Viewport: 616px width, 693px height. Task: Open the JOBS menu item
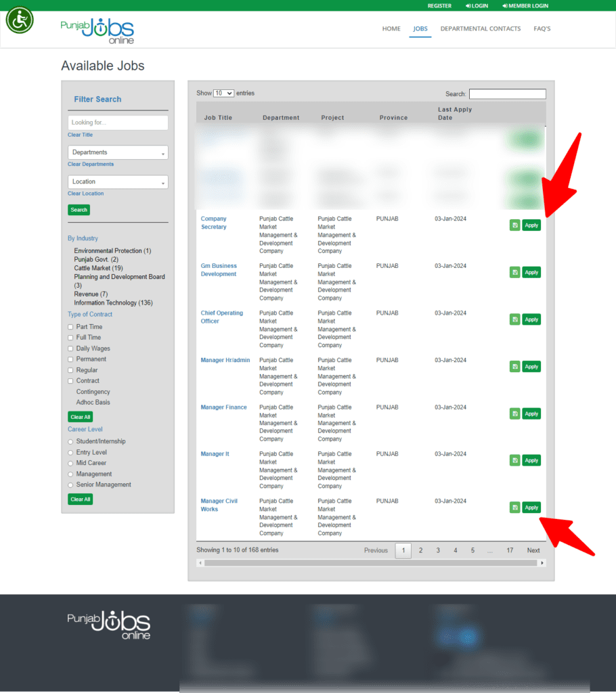pos(420,28)
